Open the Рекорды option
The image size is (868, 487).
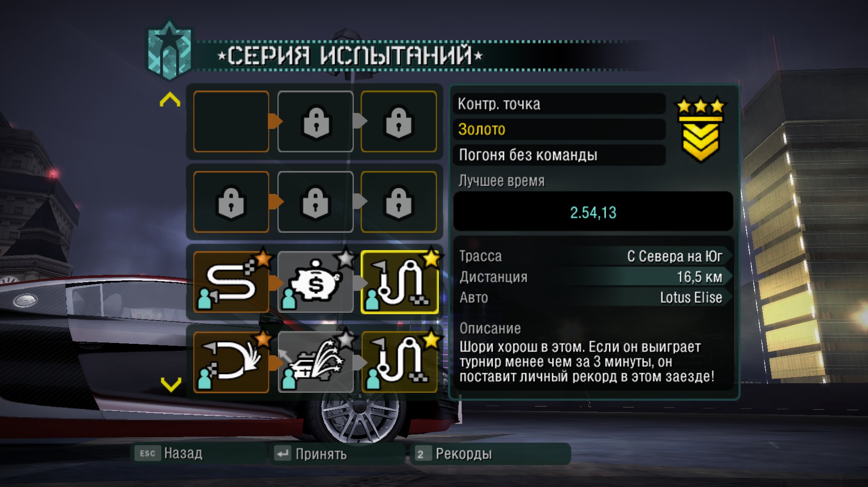coord(491,454)
